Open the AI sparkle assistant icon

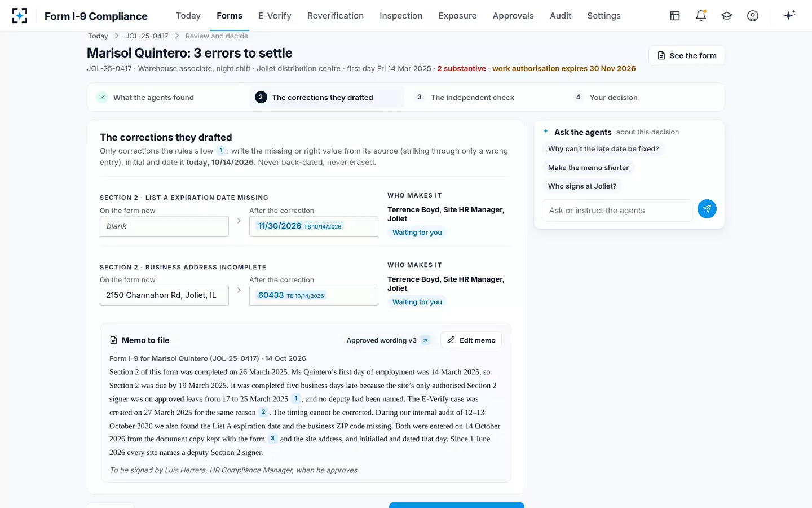click(789, 15)
